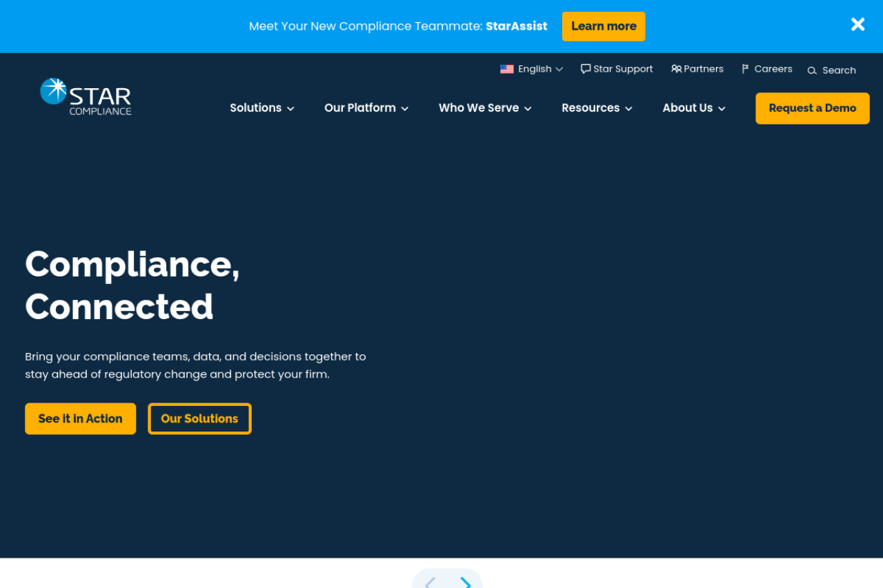
Task: Click the Compliance, Connected headline
Action: click(x=132, y=285)
